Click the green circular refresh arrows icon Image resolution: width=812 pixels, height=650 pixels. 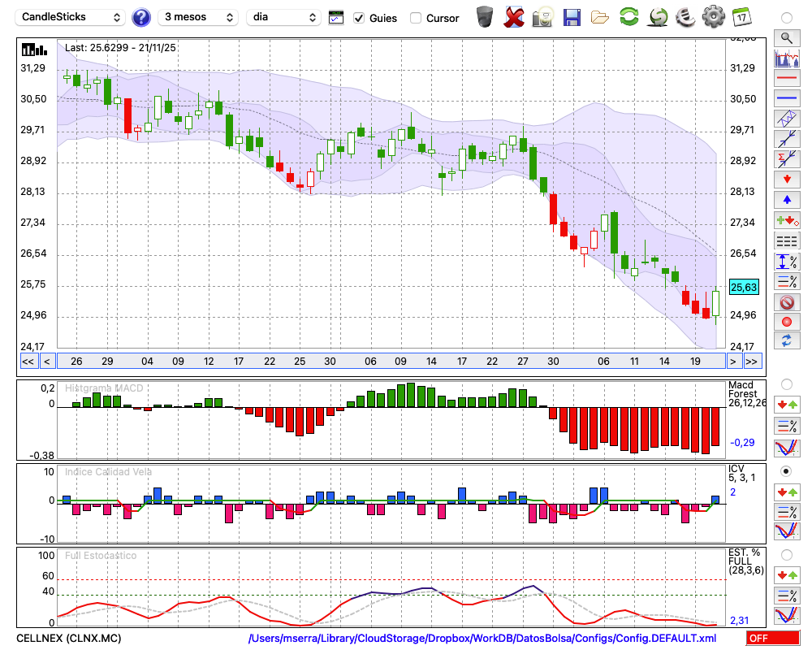[628, 16]
